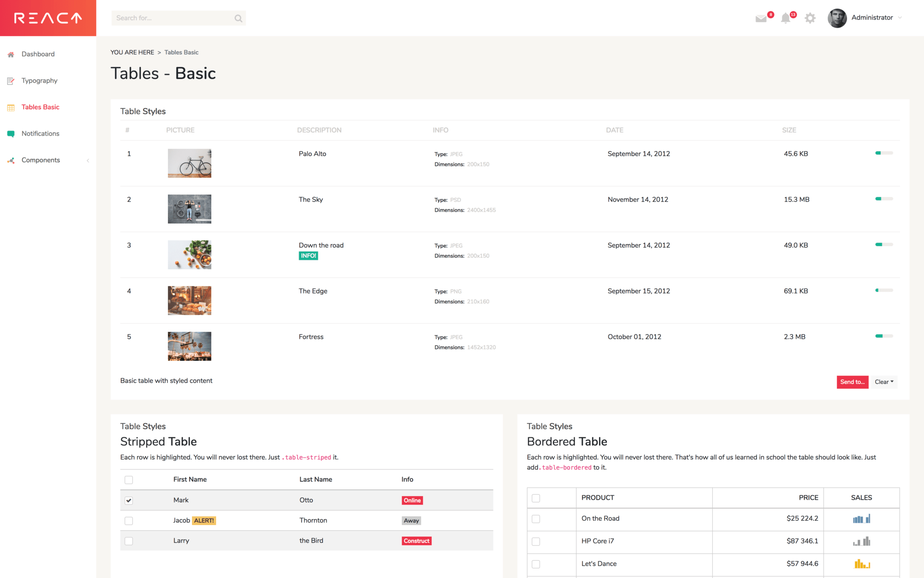Click Tables Basic in the breadcrumb

[x=181, y=52]
